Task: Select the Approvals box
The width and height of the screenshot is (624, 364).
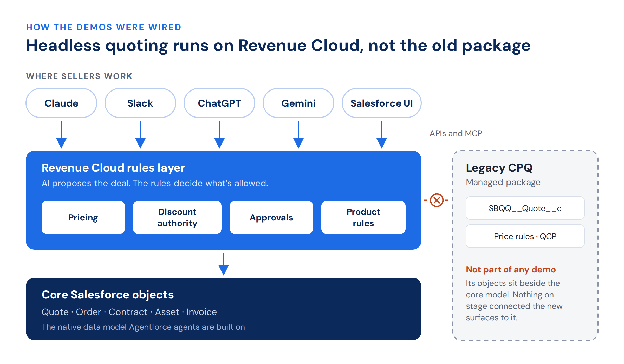Action: (x=271, y=217)
